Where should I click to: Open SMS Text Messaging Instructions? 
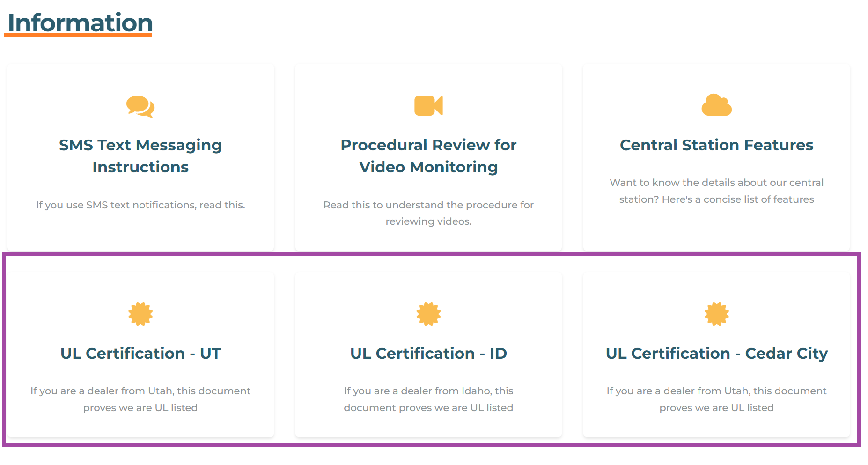[140, 156]
